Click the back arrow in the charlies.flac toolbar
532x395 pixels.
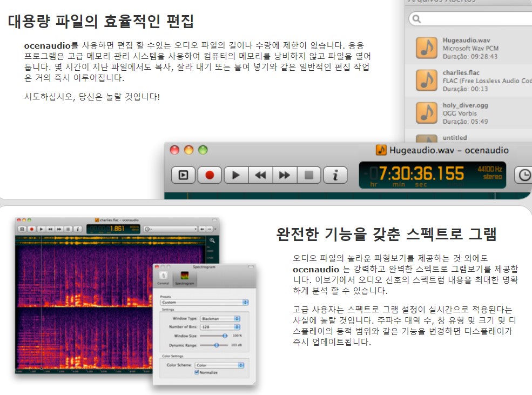[x=202, y=229]
